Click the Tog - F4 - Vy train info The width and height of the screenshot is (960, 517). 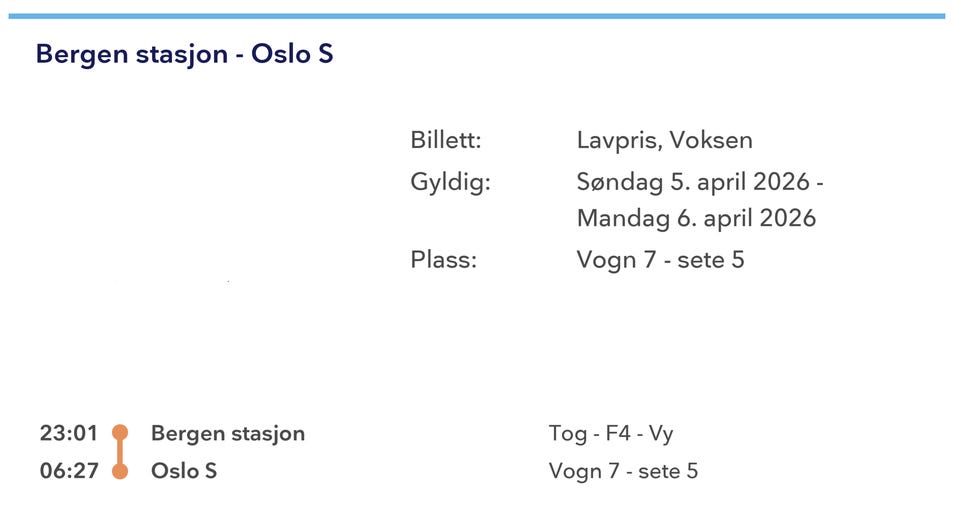[611, 433]
